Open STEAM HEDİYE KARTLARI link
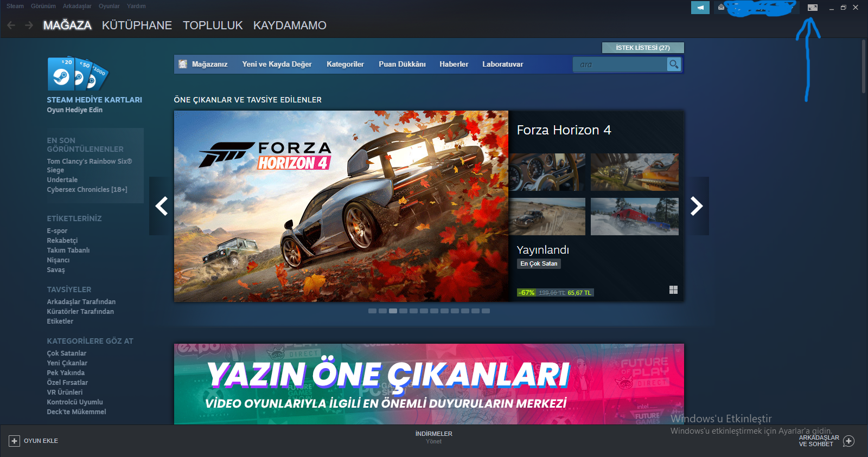This screenshot has width=868, height=457. pos(94,100)
